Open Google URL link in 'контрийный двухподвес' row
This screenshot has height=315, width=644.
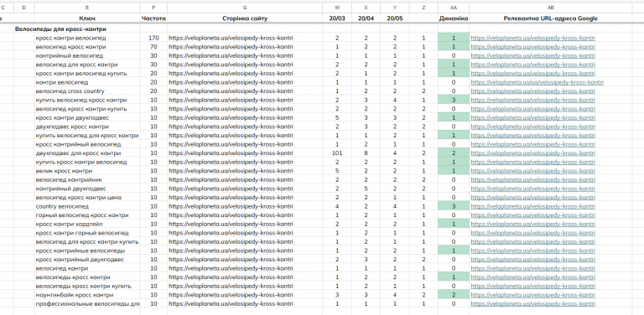tap(532, 188)
